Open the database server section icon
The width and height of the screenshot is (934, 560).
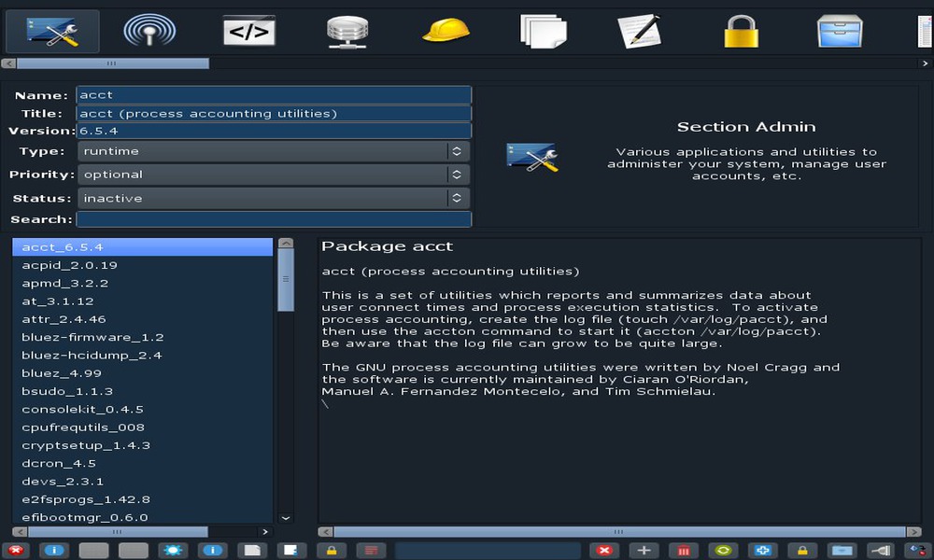tap(347, 32)
